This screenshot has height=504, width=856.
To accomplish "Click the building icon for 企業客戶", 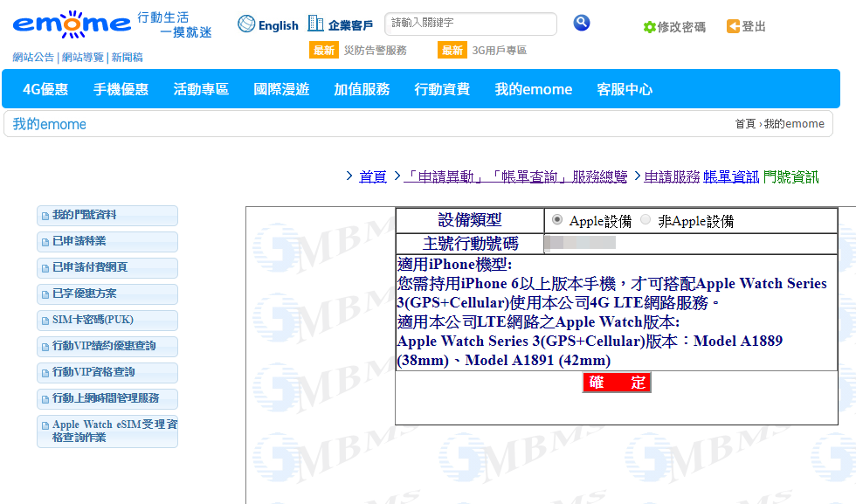I will coord(315,24).
